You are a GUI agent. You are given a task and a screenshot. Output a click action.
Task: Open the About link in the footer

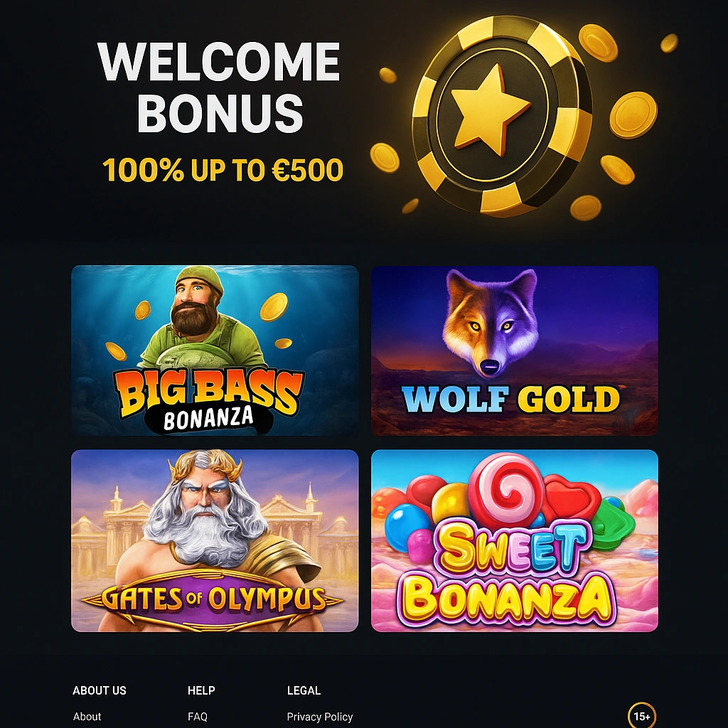[87, 717]
